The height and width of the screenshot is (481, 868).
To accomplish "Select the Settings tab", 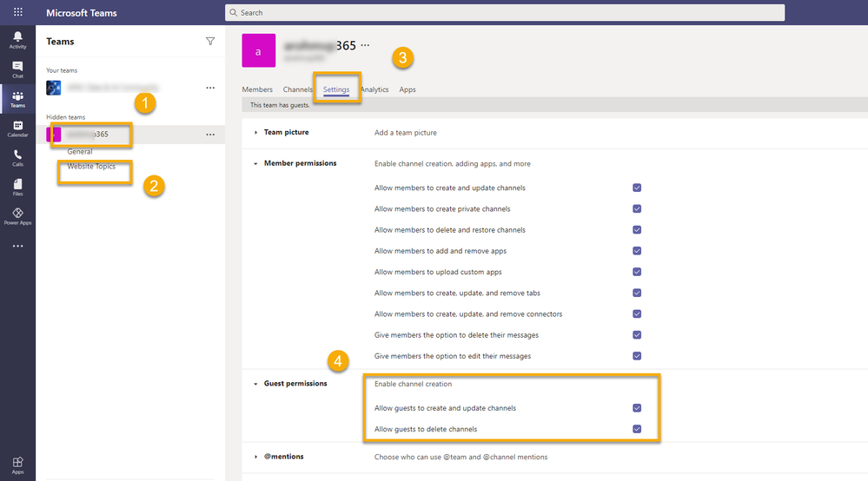I will click(x=336, y=89).
